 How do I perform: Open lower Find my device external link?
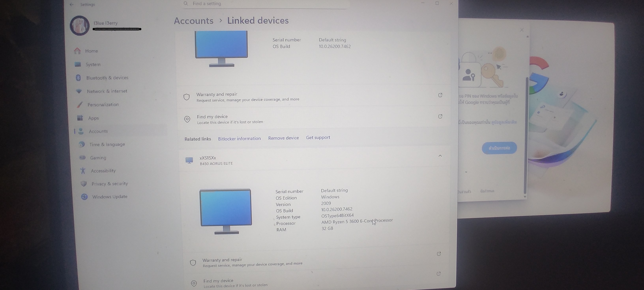[438, 274]
